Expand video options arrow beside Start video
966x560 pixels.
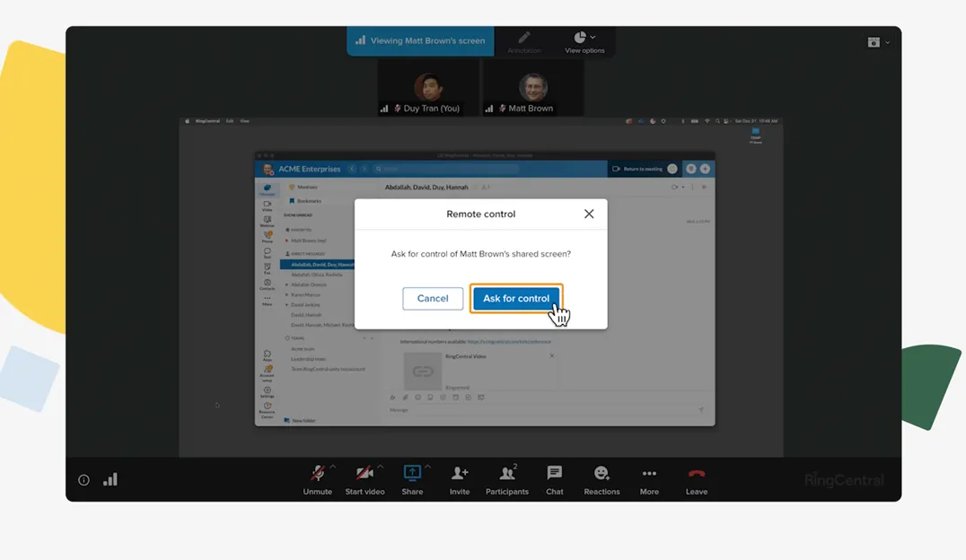click(380, 467)
